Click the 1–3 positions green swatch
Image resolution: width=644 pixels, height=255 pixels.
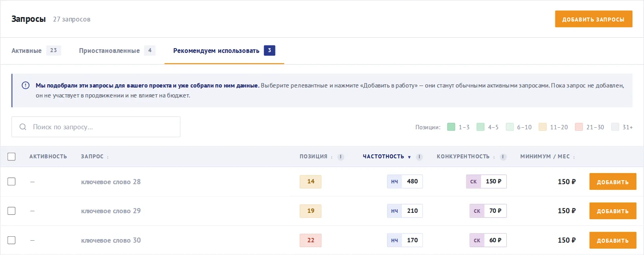[451, 127]
